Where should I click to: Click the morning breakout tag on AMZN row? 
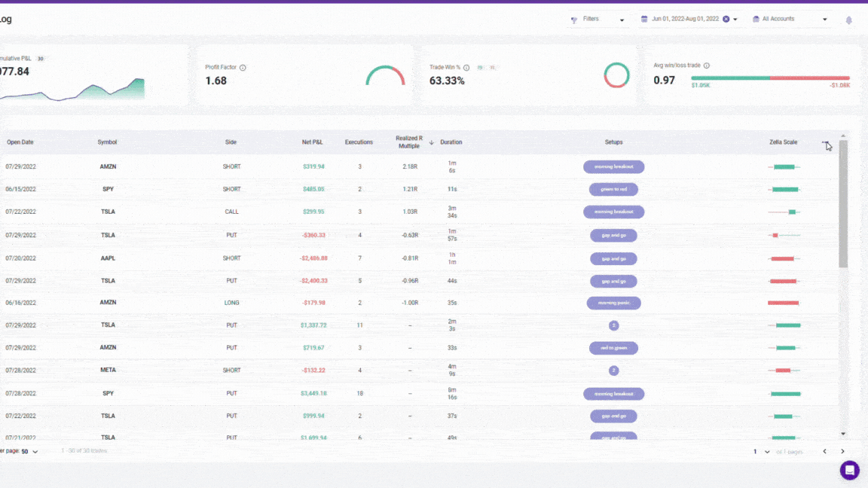[x=613, y=166]
